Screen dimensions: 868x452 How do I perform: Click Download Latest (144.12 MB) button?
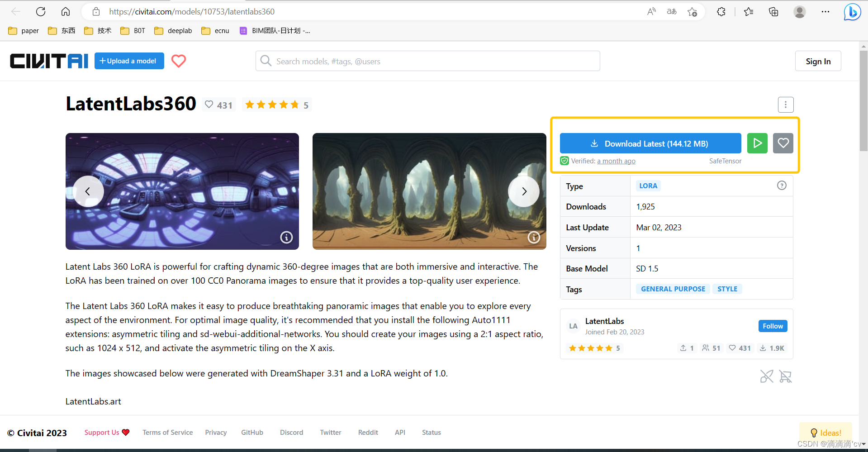650,143
